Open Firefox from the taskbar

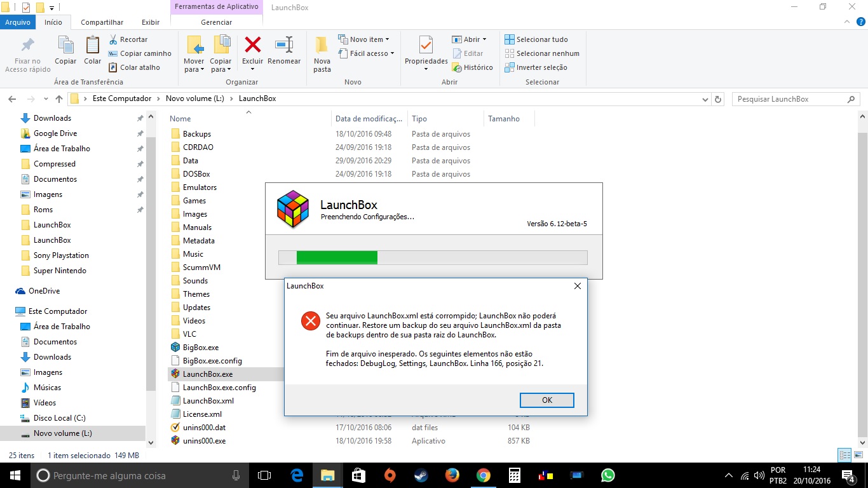[452, 475]
